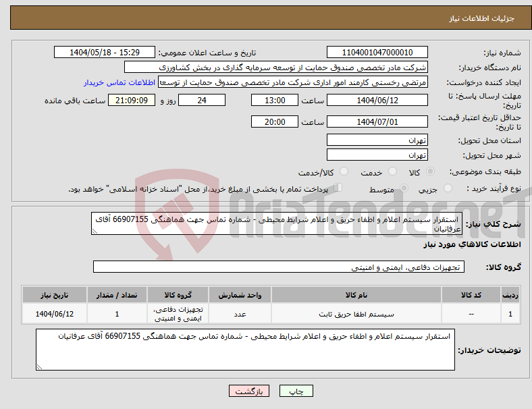Click the چاپ print button
Viewport: 532px width, 409px height.
coord(296,391)
